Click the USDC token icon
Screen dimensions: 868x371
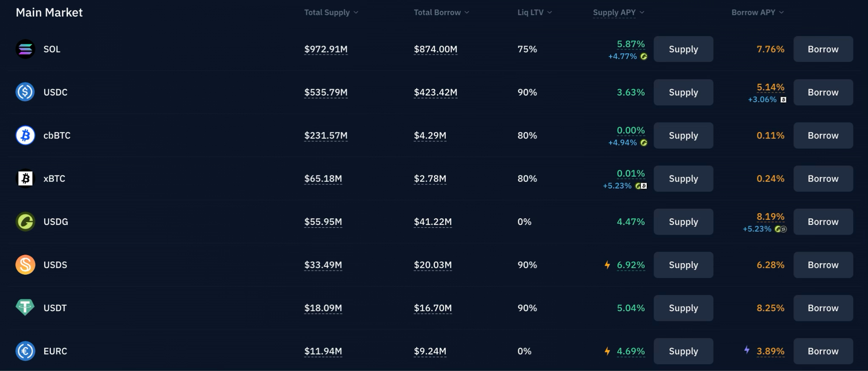(x=25, y=92)
